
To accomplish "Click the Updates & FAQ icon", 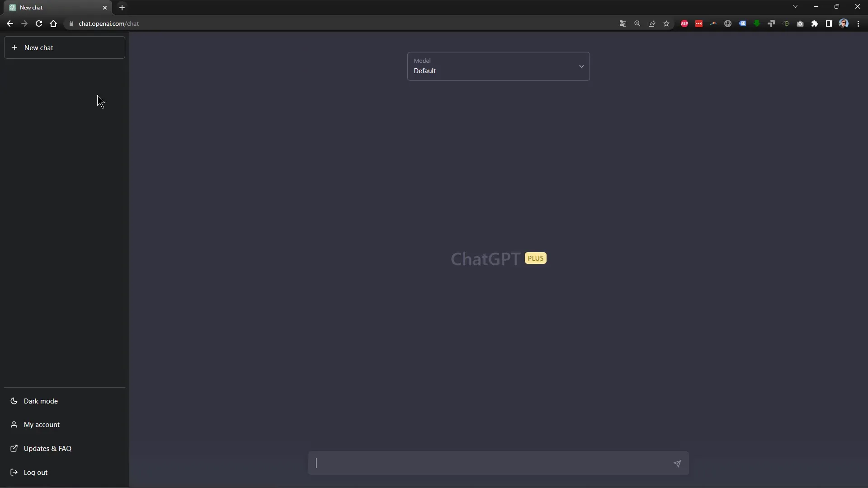I will [14, 448].
